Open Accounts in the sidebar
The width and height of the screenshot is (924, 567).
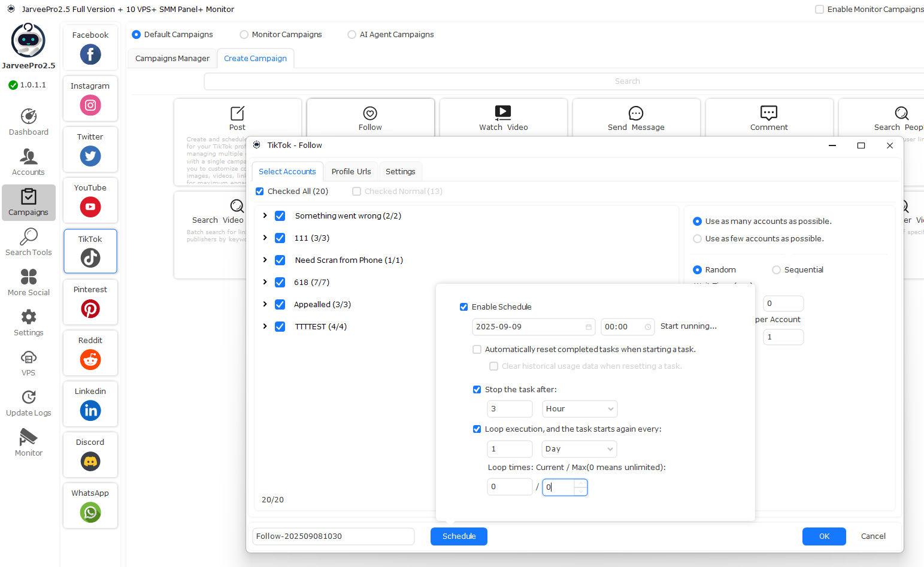tap(29, 162)
